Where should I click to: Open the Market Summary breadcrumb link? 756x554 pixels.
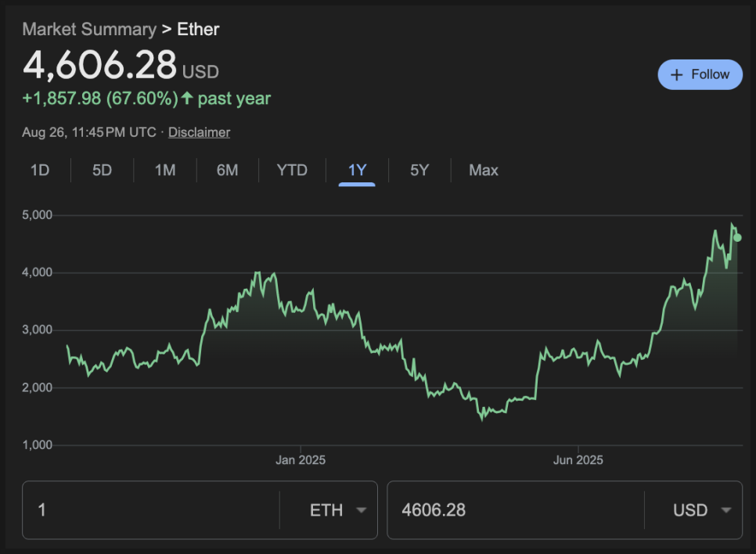89,29
